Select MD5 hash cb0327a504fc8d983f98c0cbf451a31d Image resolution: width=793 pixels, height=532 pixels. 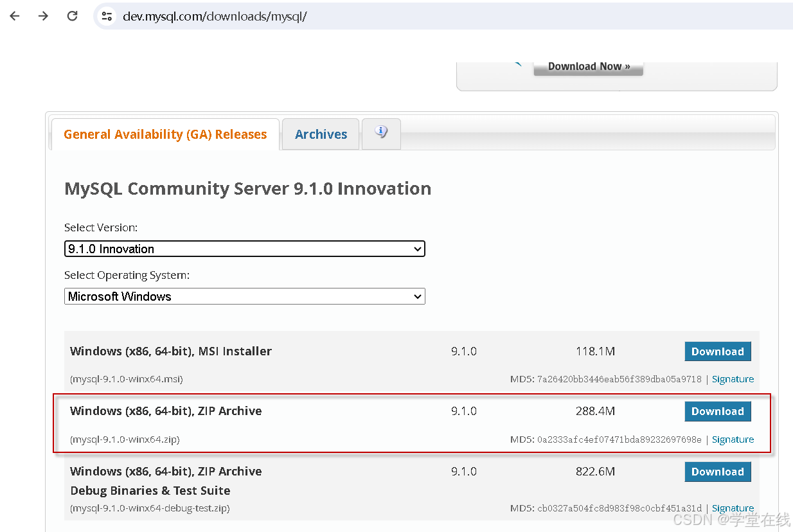pos(619,508)
